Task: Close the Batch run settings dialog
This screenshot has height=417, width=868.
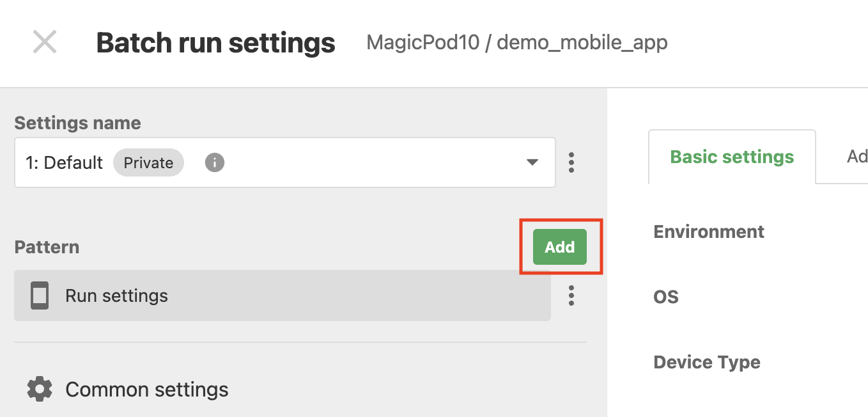Action: tap(44, 42)
